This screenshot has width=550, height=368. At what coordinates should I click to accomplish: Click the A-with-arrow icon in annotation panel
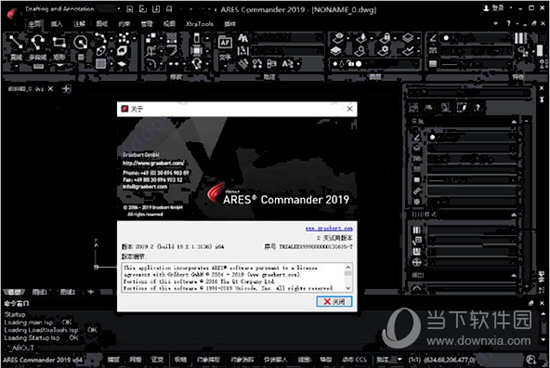[x=287, y=63]
